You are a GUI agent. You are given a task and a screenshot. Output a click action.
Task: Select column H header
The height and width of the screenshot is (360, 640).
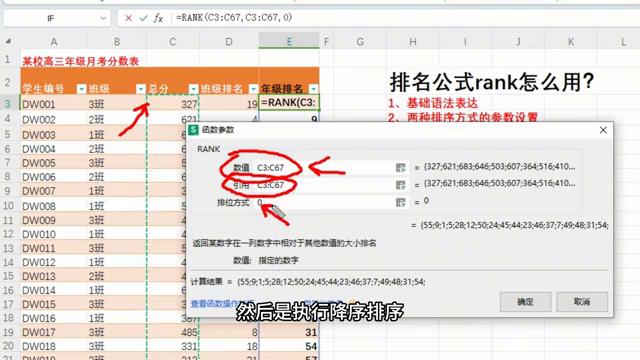click(413, 42)
